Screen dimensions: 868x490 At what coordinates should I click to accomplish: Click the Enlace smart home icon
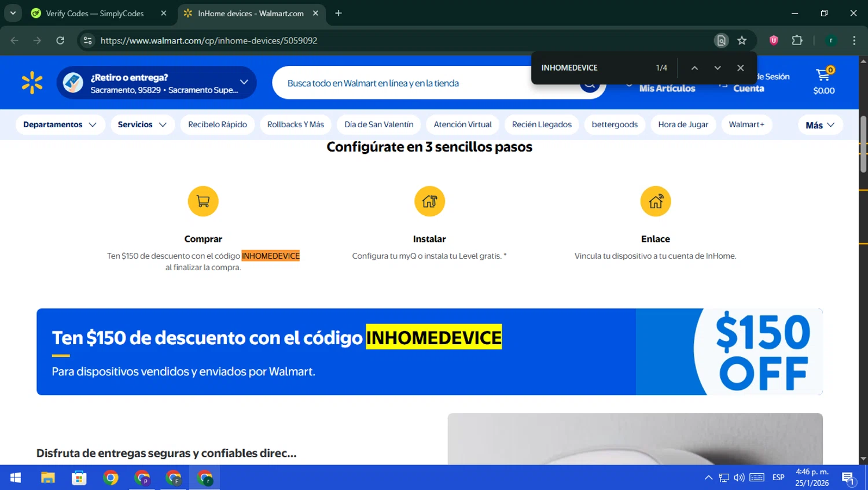(x=656, y=201)
